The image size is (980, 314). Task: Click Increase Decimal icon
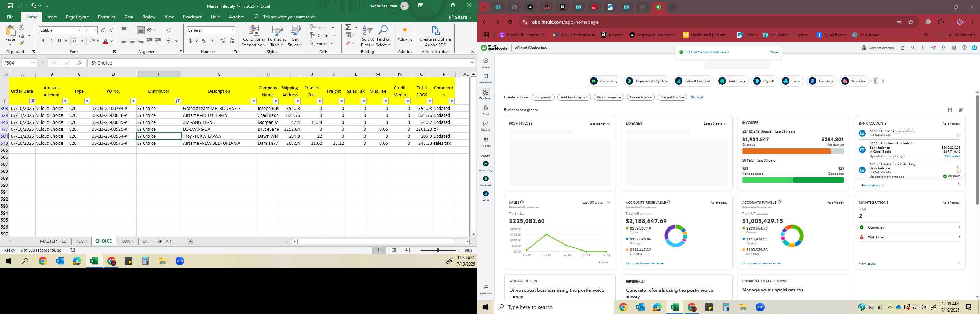[223, 41]
